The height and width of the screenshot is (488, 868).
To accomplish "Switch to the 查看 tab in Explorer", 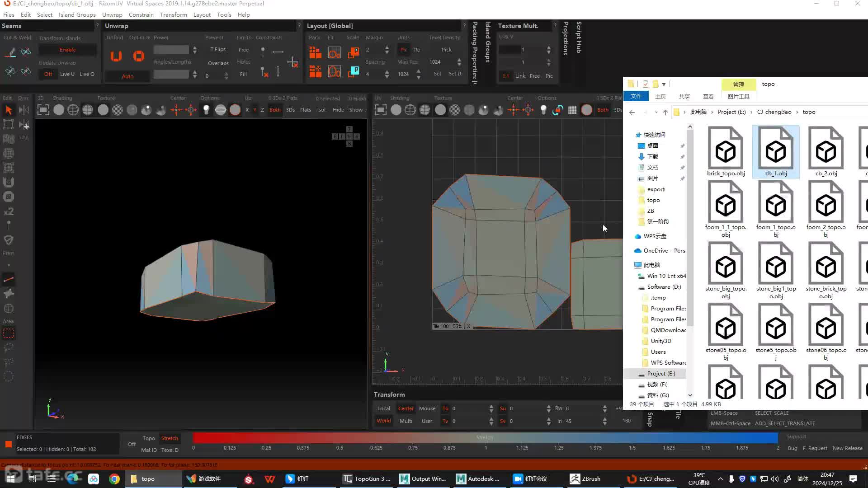I will [708, 96].
